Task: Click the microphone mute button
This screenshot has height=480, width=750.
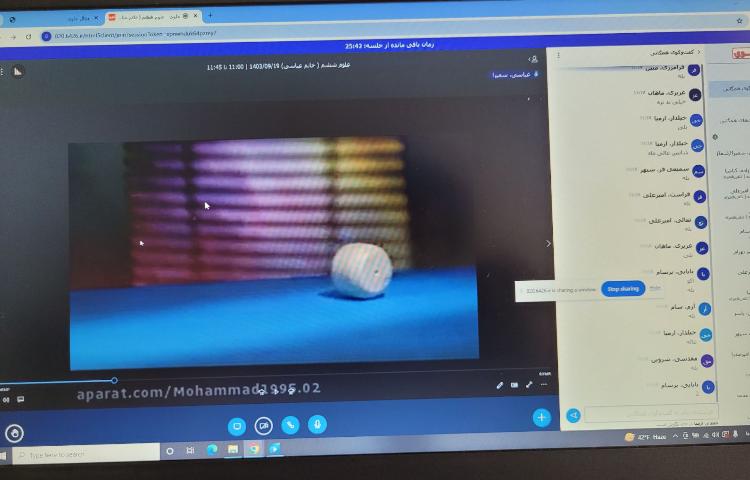Action: [317, 424]
